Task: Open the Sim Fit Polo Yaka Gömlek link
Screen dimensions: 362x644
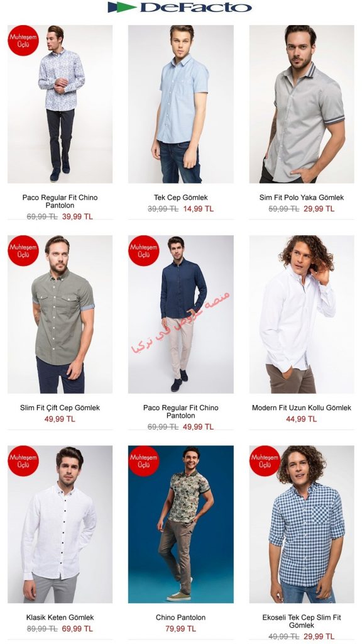Action: click(302, 197)
